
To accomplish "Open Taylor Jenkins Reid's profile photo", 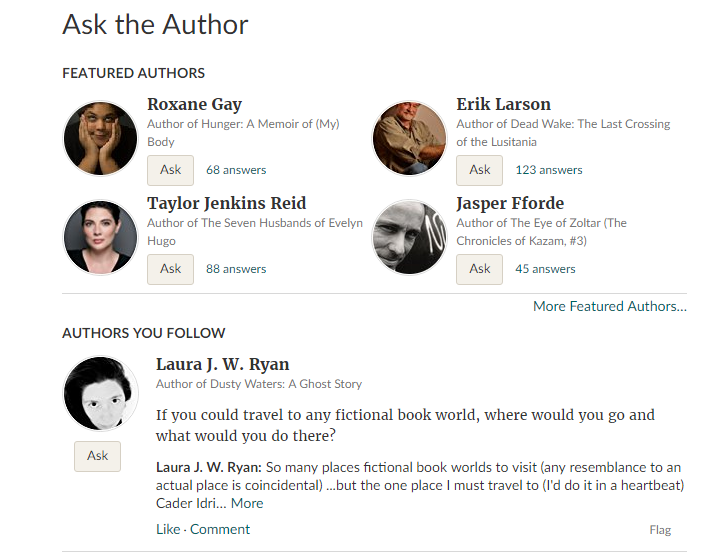I will point(100,237).
